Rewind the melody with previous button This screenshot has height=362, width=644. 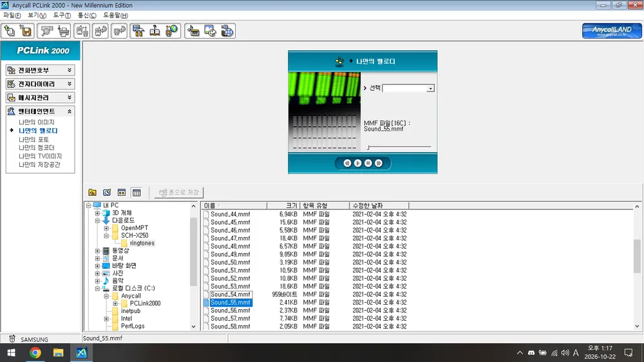347,163
